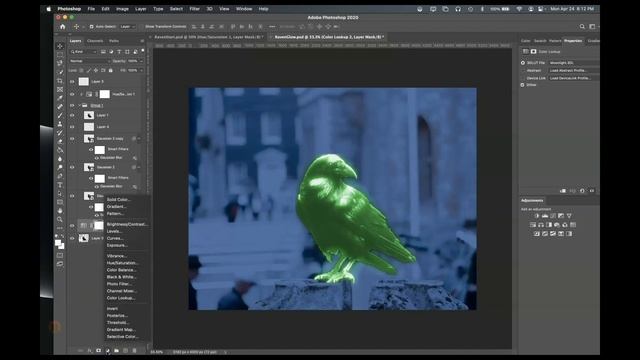Open the blend mode Normal dropdown
Viewport: 640px width, 360px height.
pyautogui.click(x=89, y=61)
